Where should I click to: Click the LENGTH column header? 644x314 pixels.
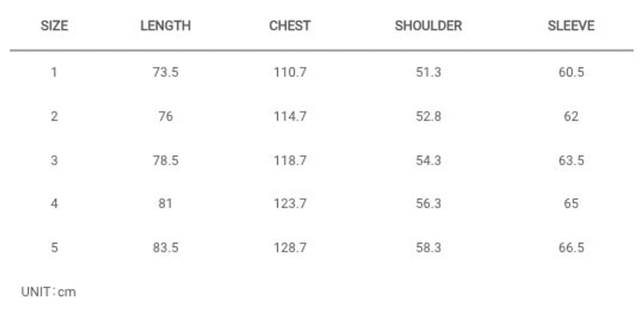tap(165, 26)
